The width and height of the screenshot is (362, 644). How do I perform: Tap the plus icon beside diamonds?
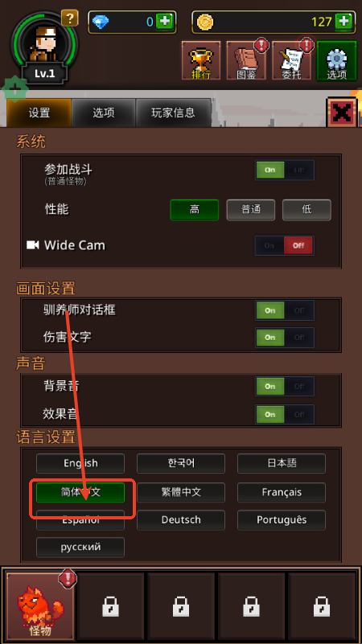point(165,22)
